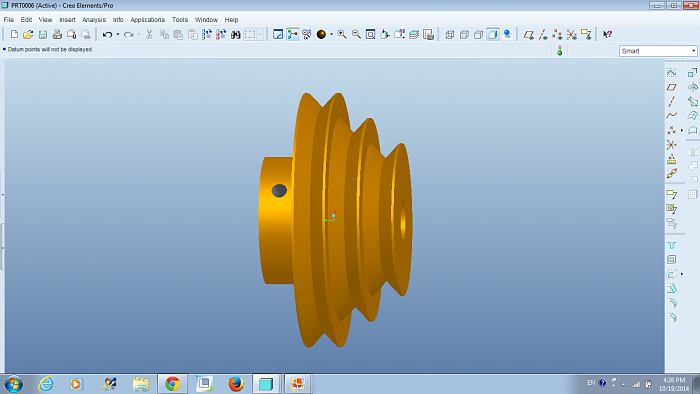
Task: Click the Undo arrow icon
Action: (107, 34)
